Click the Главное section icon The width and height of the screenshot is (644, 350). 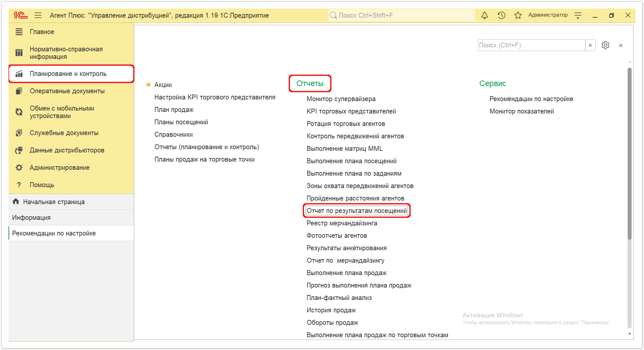pos(19,32)
